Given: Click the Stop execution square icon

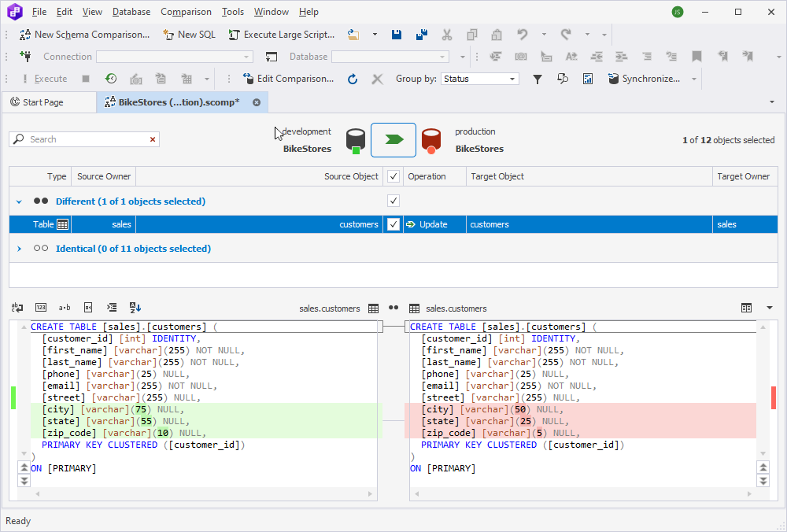Looking at the screenshot, I should (86, 79).
